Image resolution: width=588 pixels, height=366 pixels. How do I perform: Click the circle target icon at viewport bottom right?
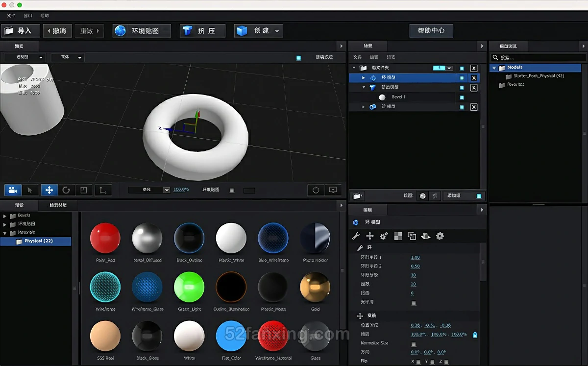pyautogui.click(x=316, y=190)
